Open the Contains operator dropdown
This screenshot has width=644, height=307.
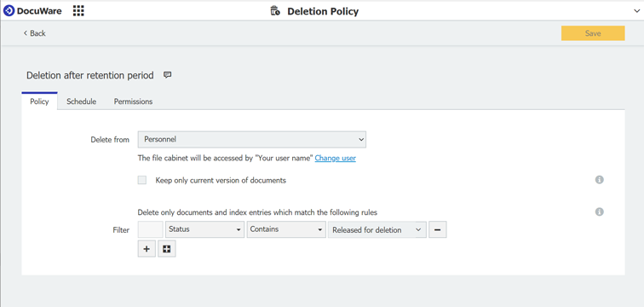tap(286, 229)
